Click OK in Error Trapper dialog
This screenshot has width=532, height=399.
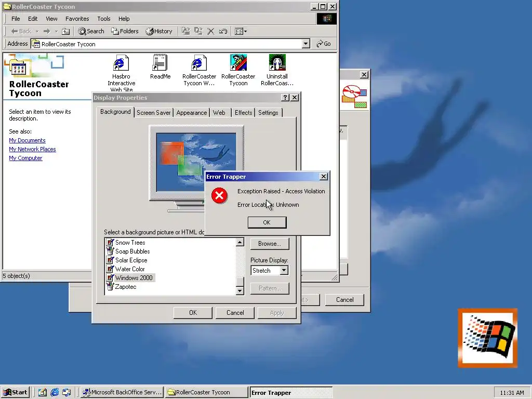[267, 222]
